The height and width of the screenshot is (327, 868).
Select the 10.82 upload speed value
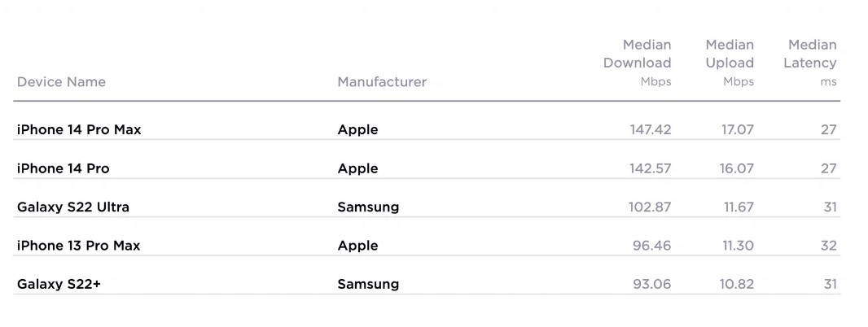(x=738, y=285)
